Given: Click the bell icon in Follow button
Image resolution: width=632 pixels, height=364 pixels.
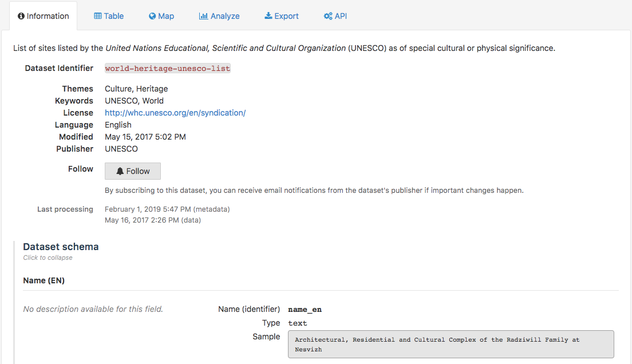Looking at the screenshot, I should coord(120,171).
